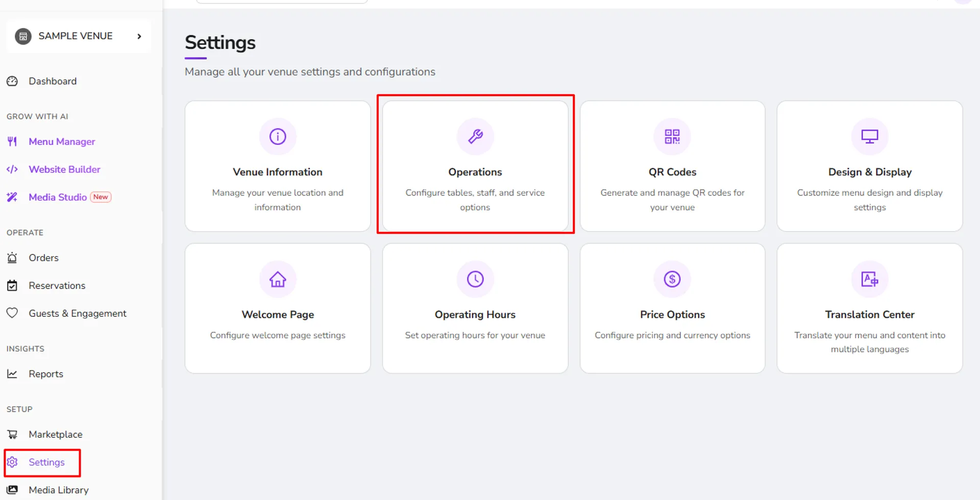The image size is (980, 500).
Task: Click the Venue Information info circle icon
Action: pos(278,136)
